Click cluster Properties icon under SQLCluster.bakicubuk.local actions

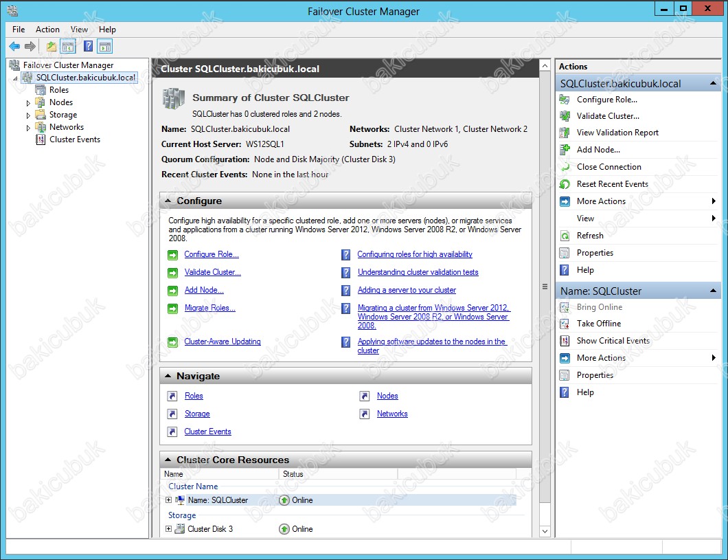click(565, 253)
